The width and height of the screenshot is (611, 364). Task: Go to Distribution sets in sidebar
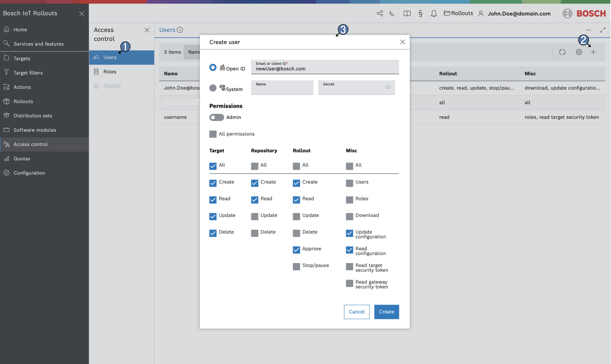pos(33,116)
